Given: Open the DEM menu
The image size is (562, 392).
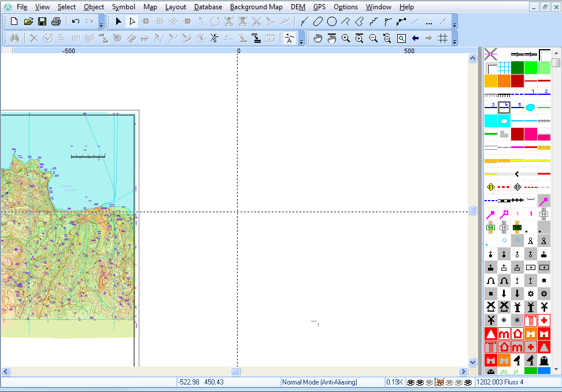Looking at the screenshot, I should click(298, 7).
